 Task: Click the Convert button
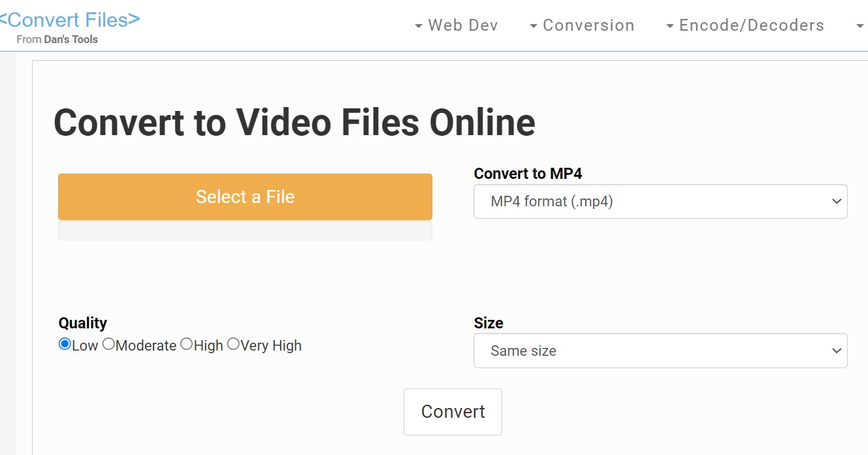coord(453,412)
